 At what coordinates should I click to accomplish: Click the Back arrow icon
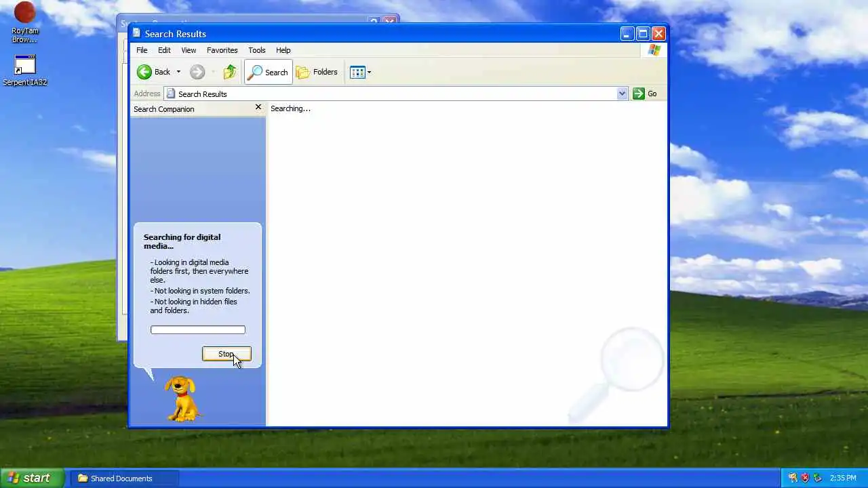[144, 72]
